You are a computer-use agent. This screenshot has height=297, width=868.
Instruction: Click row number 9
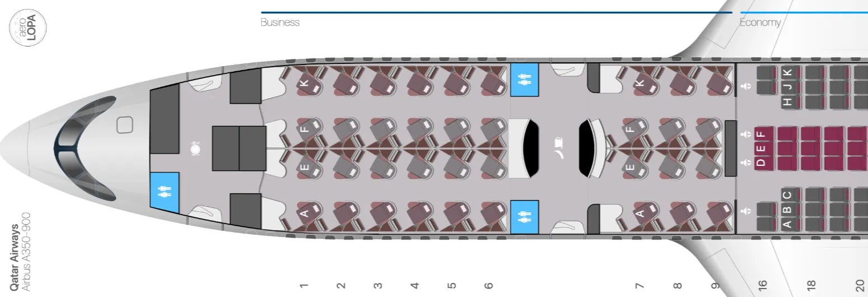tap(715, 285)
